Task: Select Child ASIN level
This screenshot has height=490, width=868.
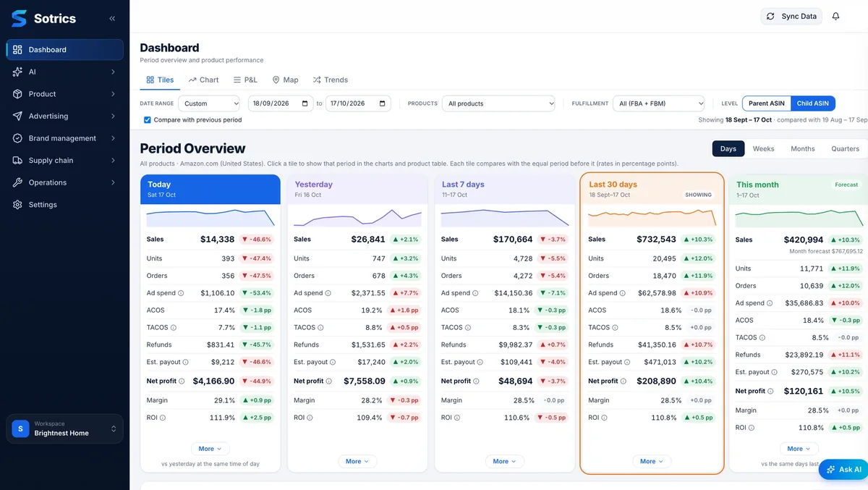Action: 813,104
